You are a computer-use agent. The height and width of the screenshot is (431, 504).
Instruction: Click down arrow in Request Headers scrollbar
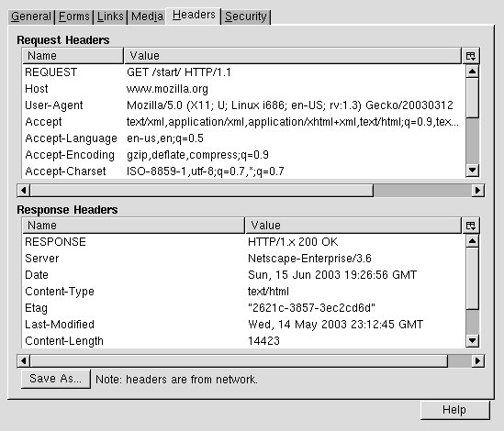point(472,171)
